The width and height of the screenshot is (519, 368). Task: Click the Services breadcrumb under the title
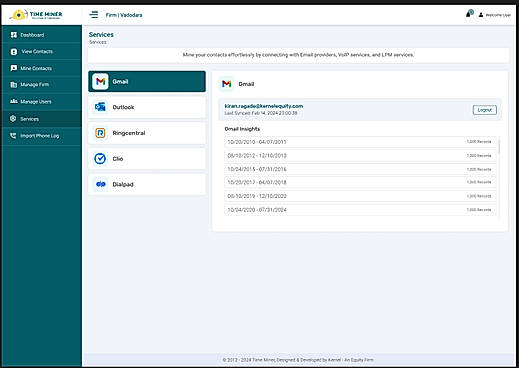click(98, 42)
